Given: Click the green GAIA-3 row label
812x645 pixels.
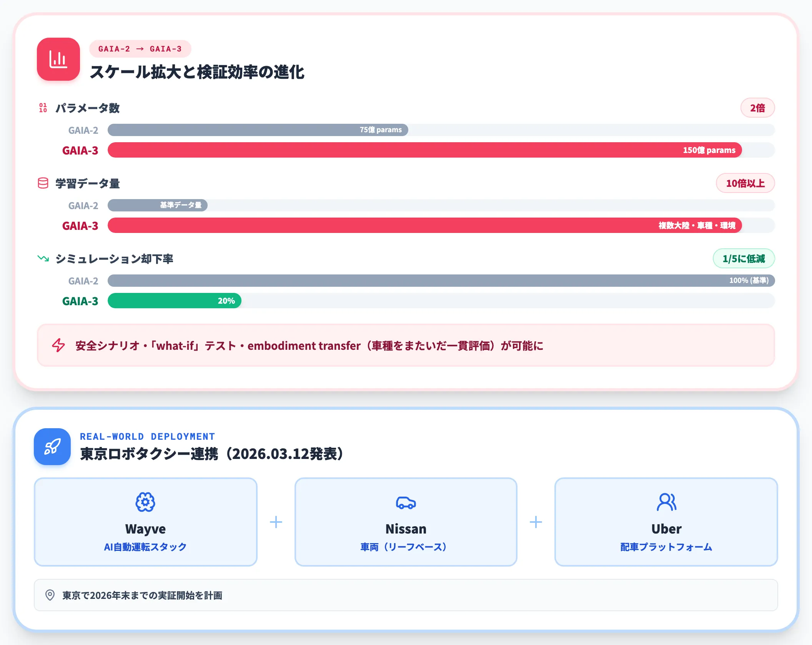Looking at the screenshot, I should tap(80, 301).
